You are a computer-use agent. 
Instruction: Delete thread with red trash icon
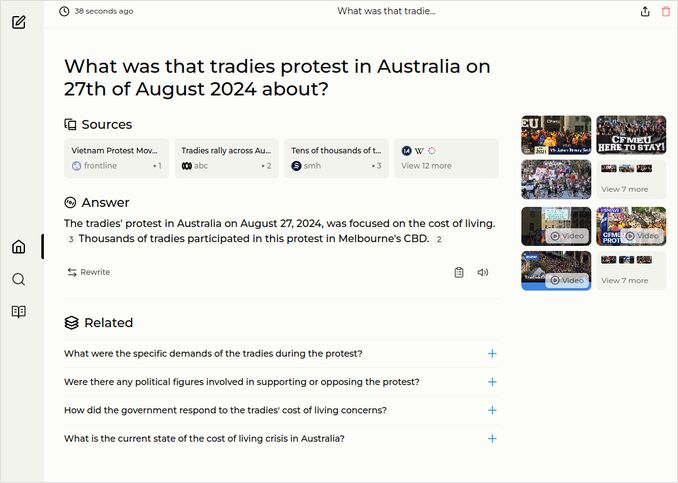pyautogui.click(x=666, y=11)
